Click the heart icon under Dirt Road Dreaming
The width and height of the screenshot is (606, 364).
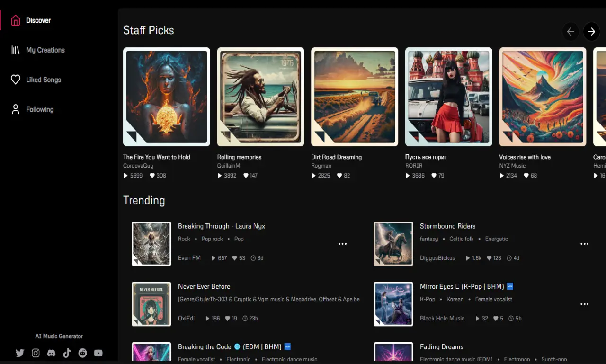click(340, 176)
